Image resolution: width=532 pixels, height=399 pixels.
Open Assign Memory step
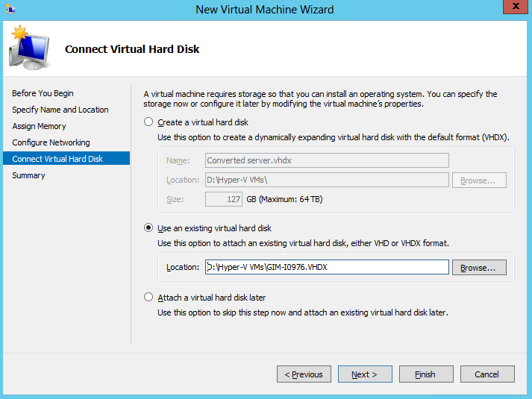click(x=39, y=126)
